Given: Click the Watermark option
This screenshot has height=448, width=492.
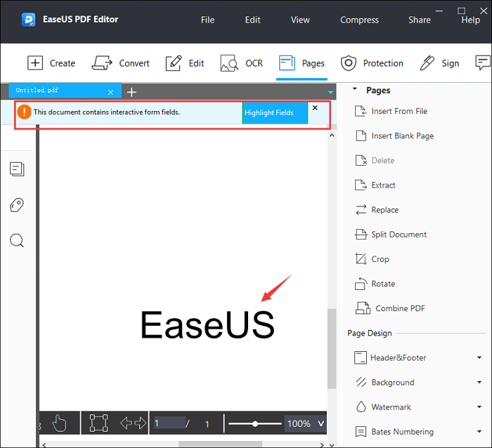Looking at the screenshot, I should point(384,407).
